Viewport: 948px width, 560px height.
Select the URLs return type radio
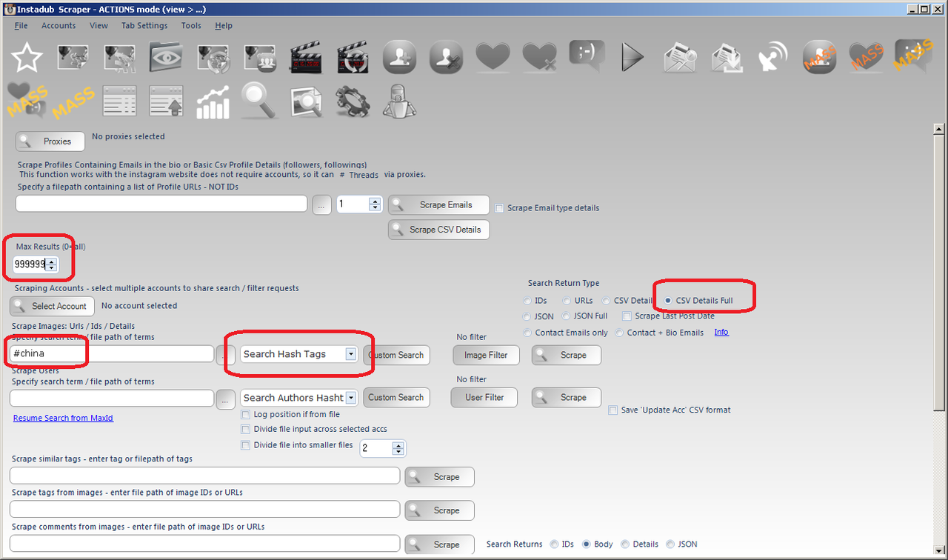pyautogui.click(x=567, y=301)
